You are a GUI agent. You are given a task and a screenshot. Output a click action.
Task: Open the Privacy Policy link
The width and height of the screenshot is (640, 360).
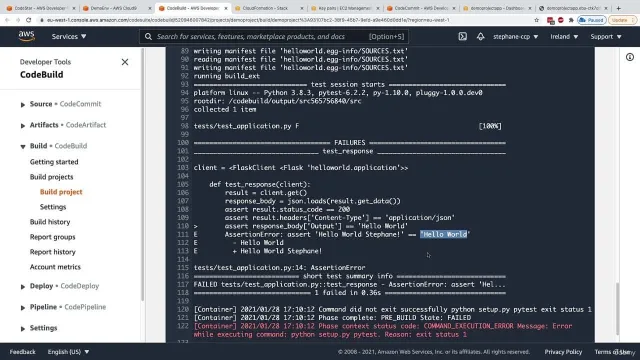pyautogui.click(x=563, y=351)
